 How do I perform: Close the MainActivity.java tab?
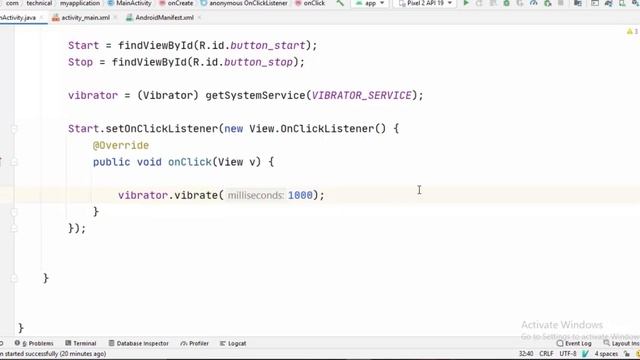pyautogui.click(x=42, y=18)
